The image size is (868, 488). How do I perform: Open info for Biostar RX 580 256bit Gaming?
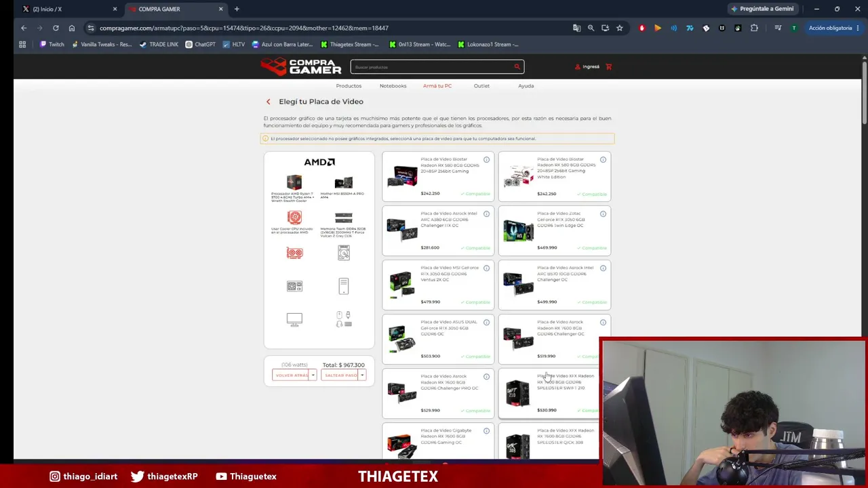click(x=486, y=160)
